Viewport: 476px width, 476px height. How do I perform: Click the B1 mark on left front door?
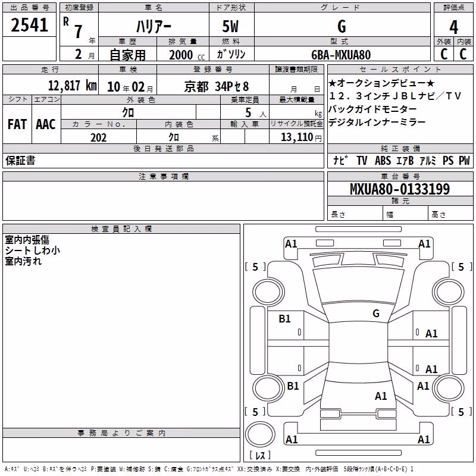(284, 319)
